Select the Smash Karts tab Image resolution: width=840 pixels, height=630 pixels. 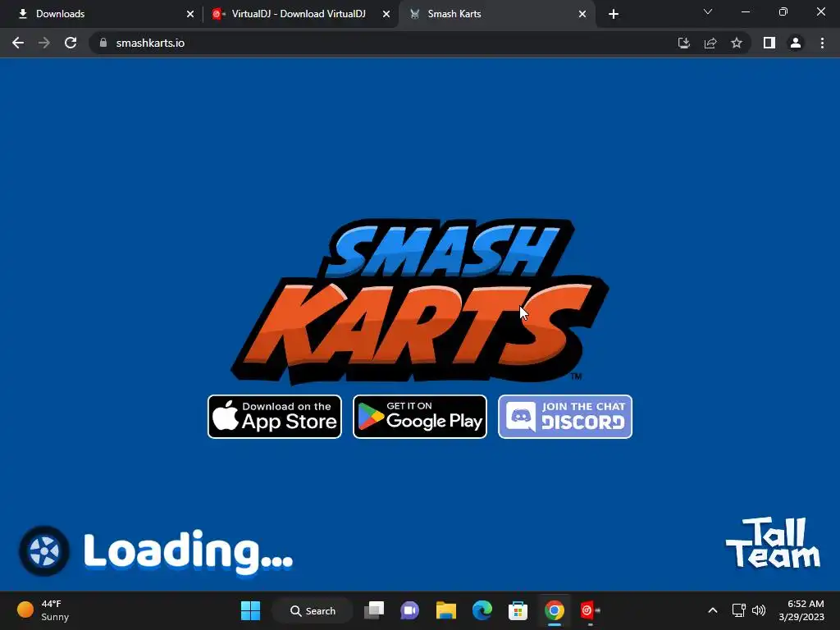[496, 14]
